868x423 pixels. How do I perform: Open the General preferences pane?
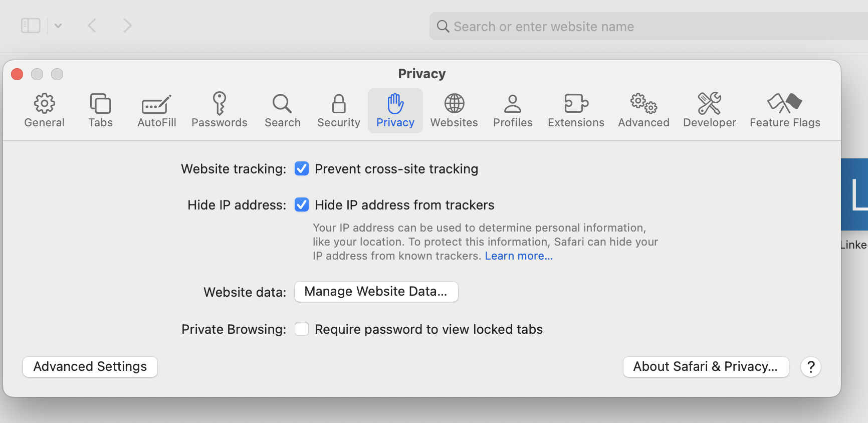click(x=44, y=111)
